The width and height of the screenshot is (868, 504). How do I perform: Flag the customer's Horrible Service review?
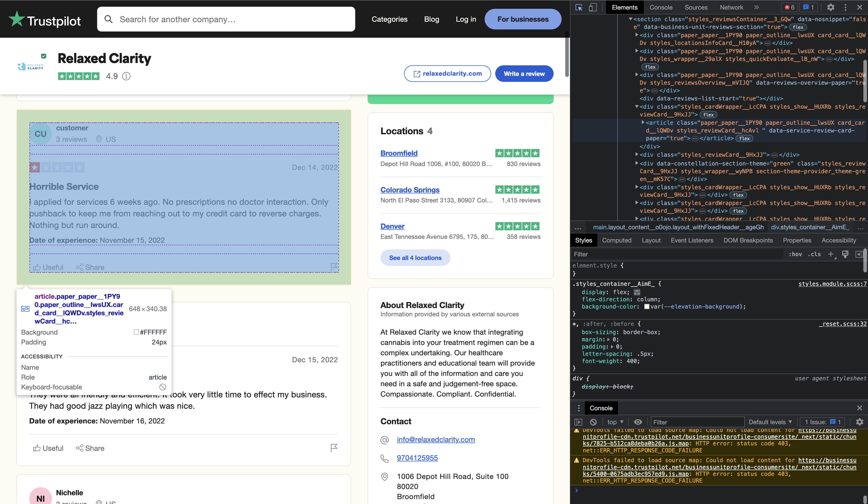(334, 267)
